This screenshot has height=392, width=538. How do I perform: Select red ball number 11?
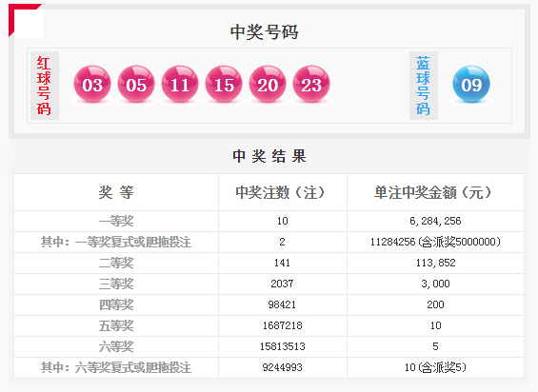(180, 84)
